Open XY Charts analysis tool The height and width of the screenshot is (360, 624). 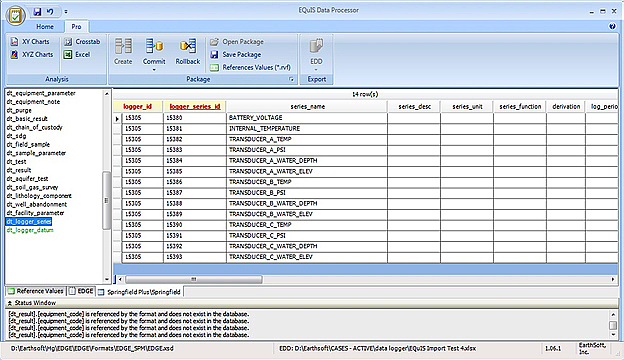30,41
